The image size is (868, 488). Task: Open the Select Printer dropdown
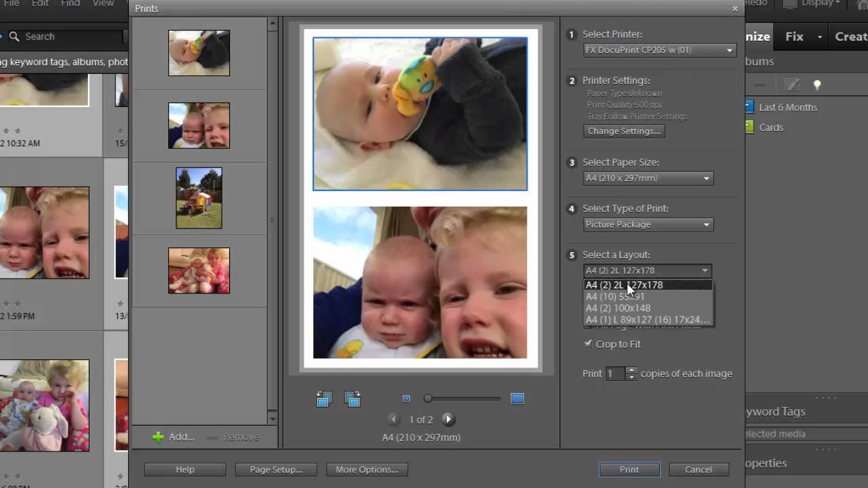coord(659,50)
